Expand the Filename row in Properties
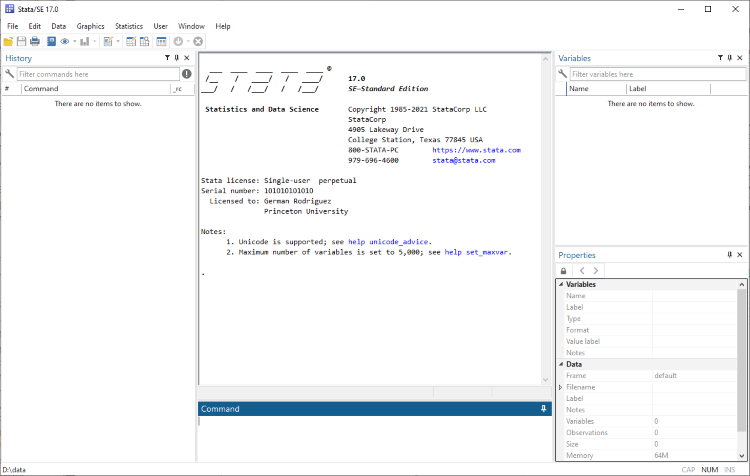Viewport: 750px width, 476px height. point(561,387)
